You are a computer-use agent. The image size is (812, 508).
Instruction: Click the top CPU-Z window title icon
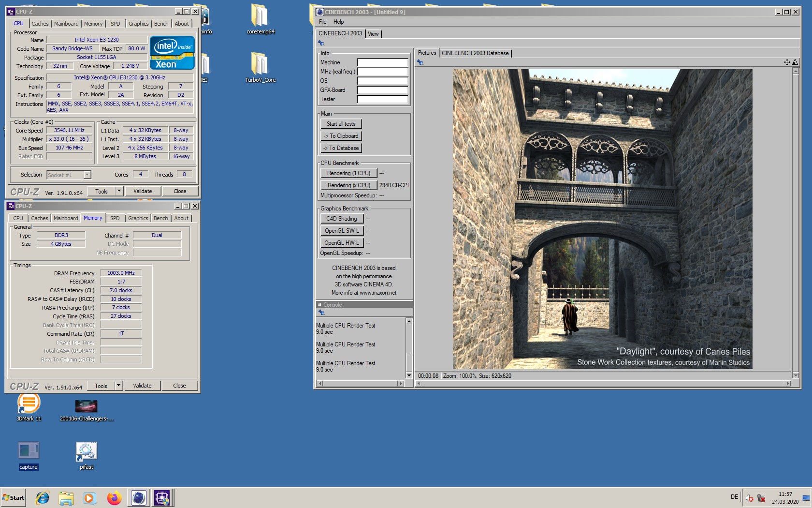[x=11, y=12]
